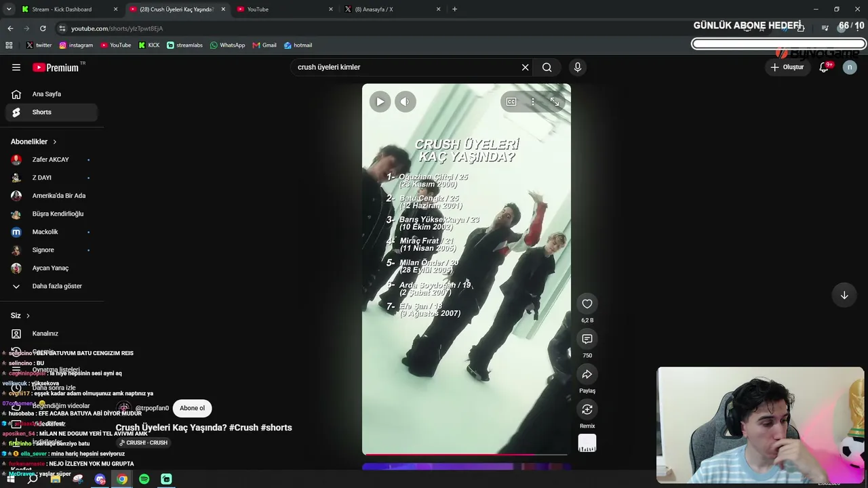Open the CRUSH! - CRUSH sound chip
Viewport: 868px width, 488px height.
click(x=143, y=443)
